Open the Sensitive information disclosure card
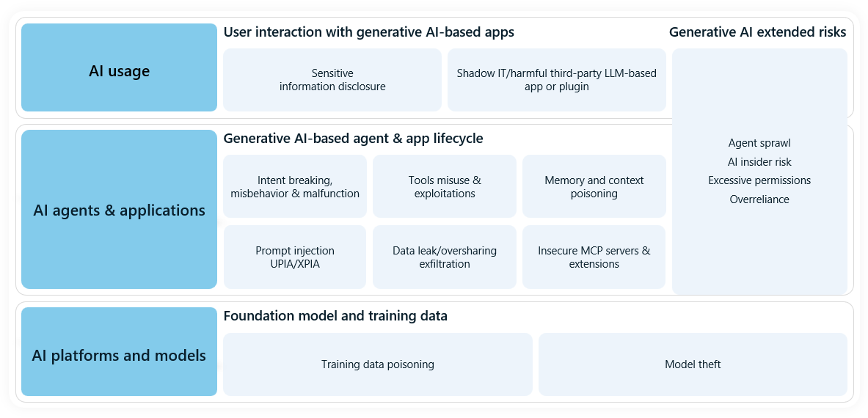The image size is (868, 418). click(x=332, y=80)
